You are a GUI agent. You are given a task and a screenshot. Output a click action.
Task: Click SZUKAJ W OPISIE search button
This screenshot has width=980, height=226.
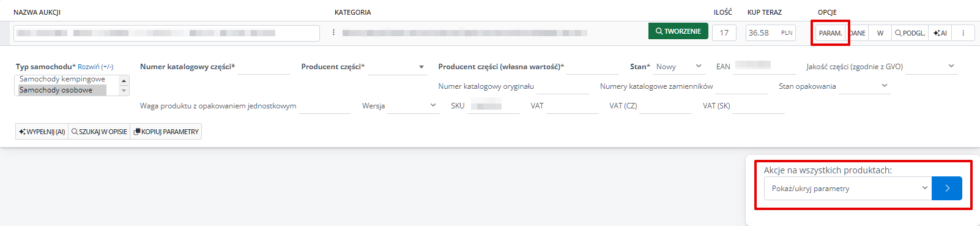(99, 132)
